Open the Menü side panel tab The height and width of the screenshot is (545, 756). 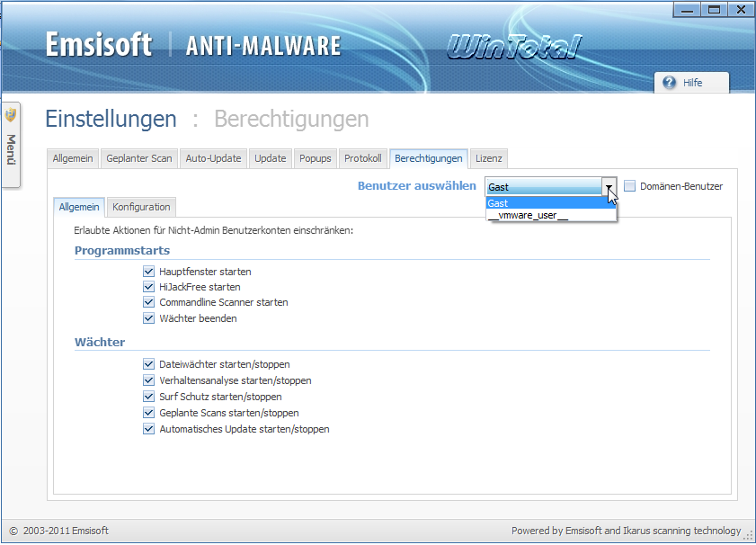pyautogui.click(x=11, y=145)
